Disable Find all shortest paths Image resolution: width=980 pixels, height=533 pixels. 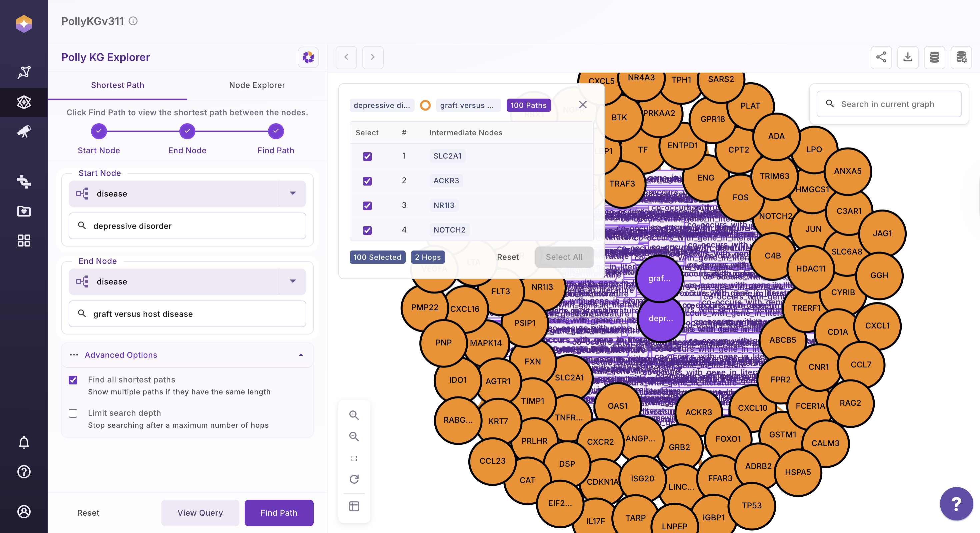[x=73, y=380]
